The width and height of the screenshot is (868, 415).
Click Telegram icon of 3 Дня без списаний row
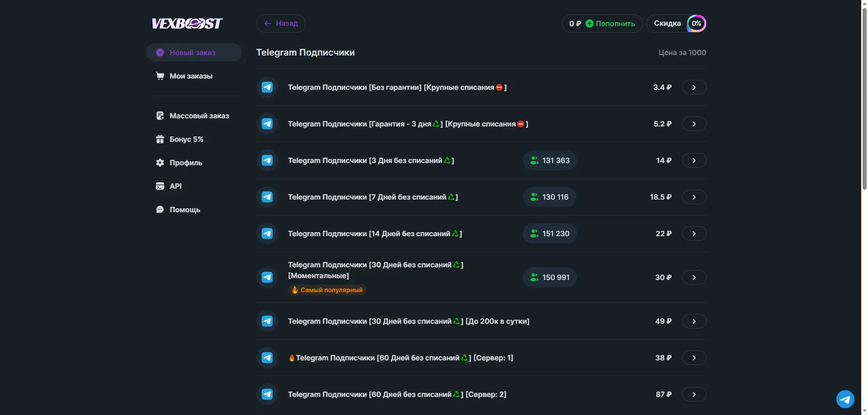point(267,160)
